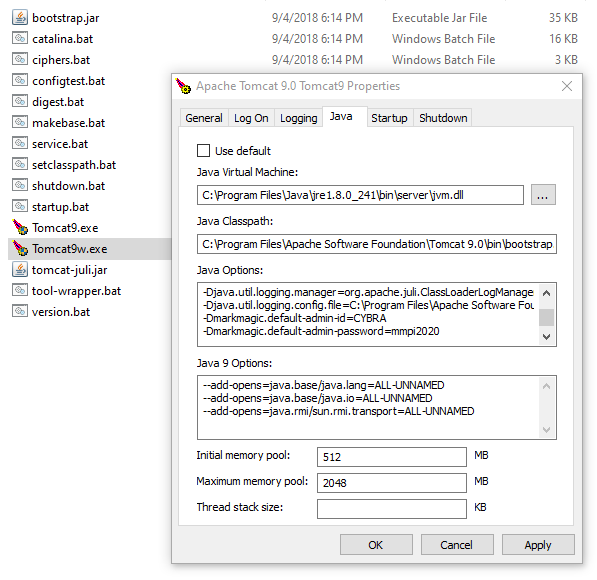Click the setclasspath.bat file icon

pyautogui.click(x=20, y=164)
